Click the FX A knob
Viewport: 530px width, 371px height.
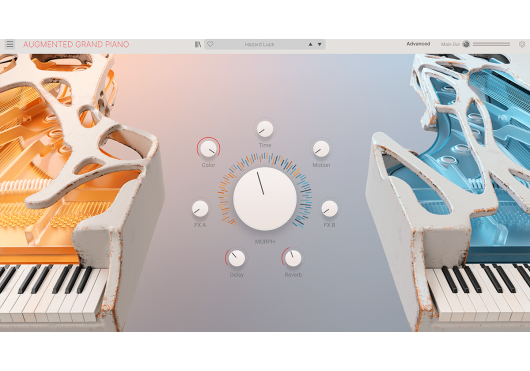pyautogui.click(x=200, y=208)
